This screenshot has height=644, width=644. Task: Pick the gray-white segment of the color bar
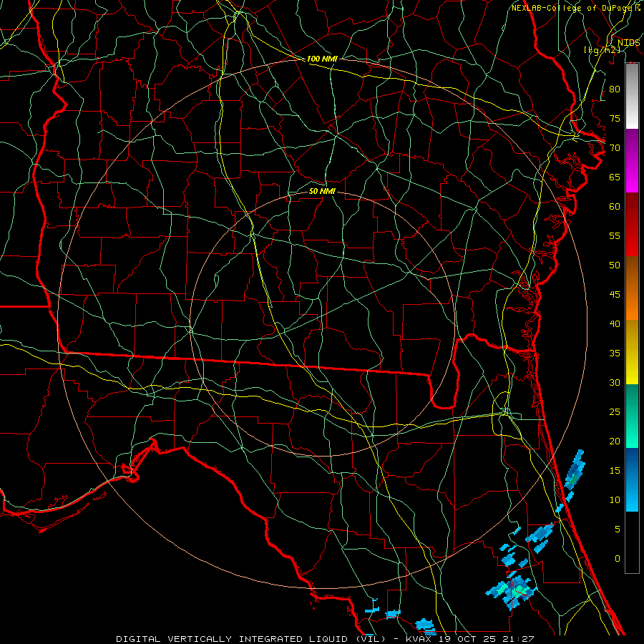632,96
